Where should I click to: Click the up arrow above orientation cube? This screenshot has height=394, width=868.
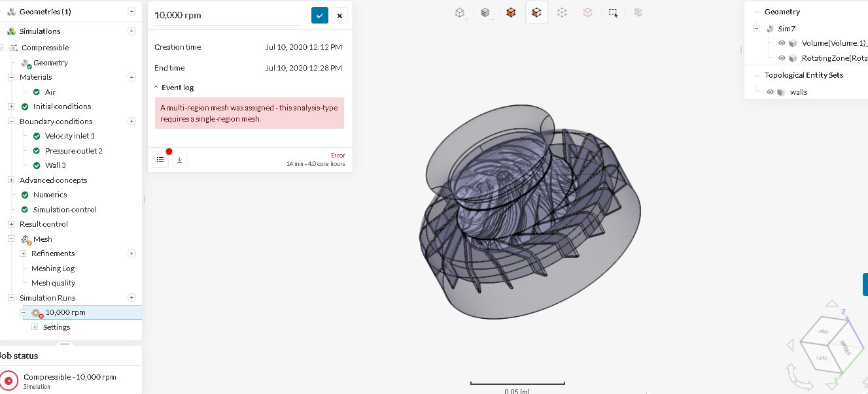pyautogui.click(x=831, y=303)
